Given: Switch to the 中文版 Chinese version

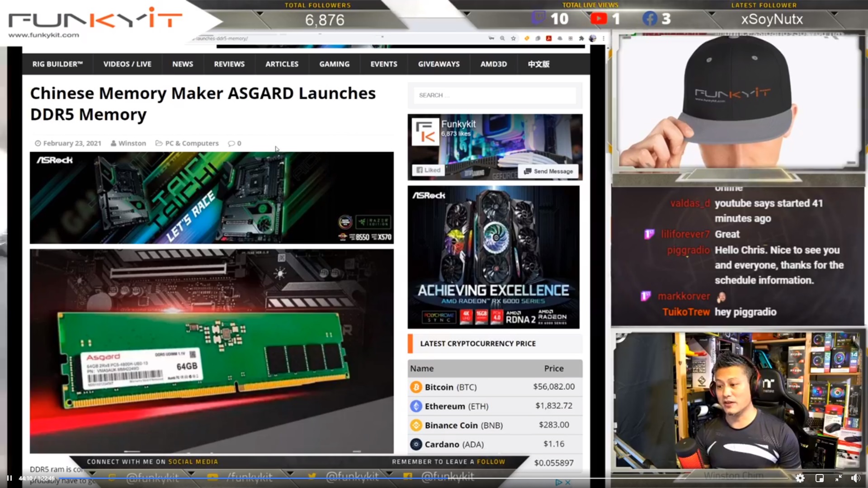Looking at the screenshot, I should coord(538,64).
